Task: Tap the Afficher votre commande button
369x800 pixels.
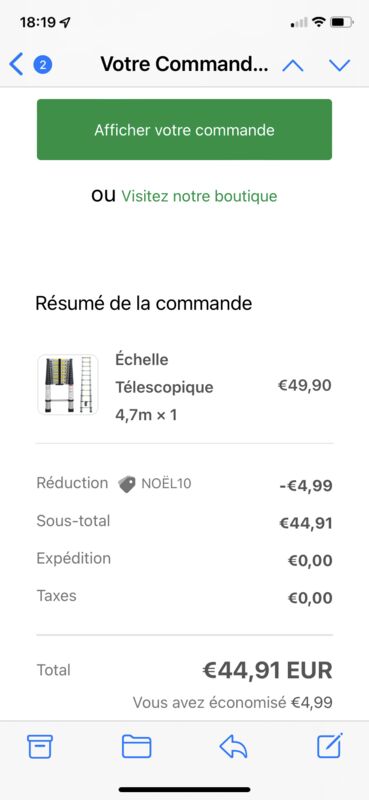Action: point(184,130)
